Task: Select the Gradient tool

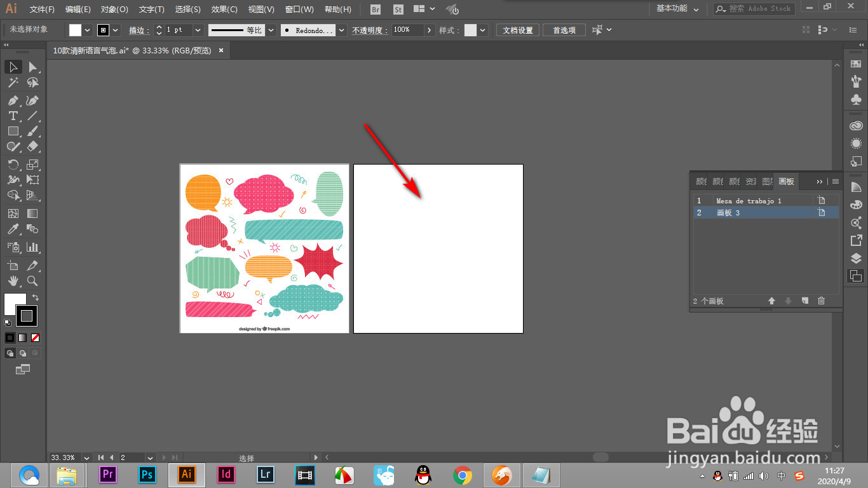Action: [x=32, y=213]
